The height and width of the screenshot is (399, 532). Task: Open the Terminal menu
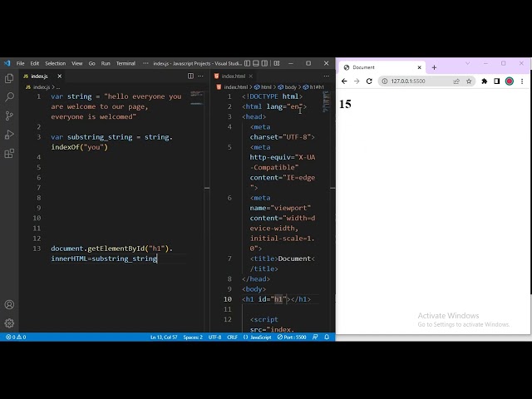coord(126,63)
